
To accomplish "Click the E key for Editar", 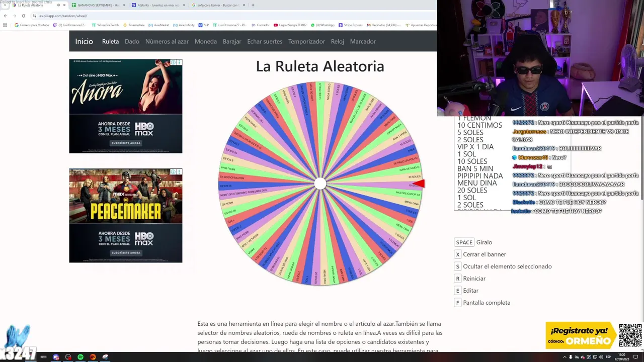I will [x=458, y=291].
